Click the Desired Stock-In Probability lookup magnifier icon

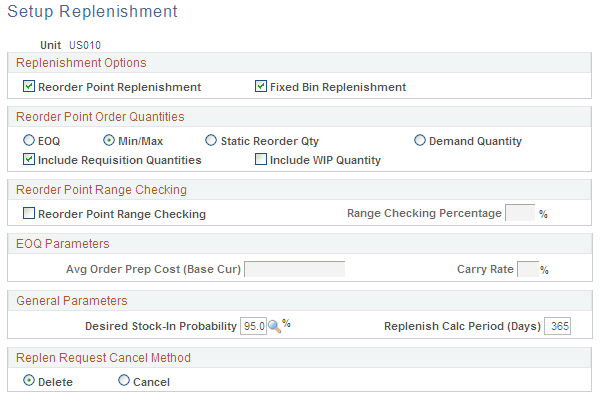tap(274, 326)
